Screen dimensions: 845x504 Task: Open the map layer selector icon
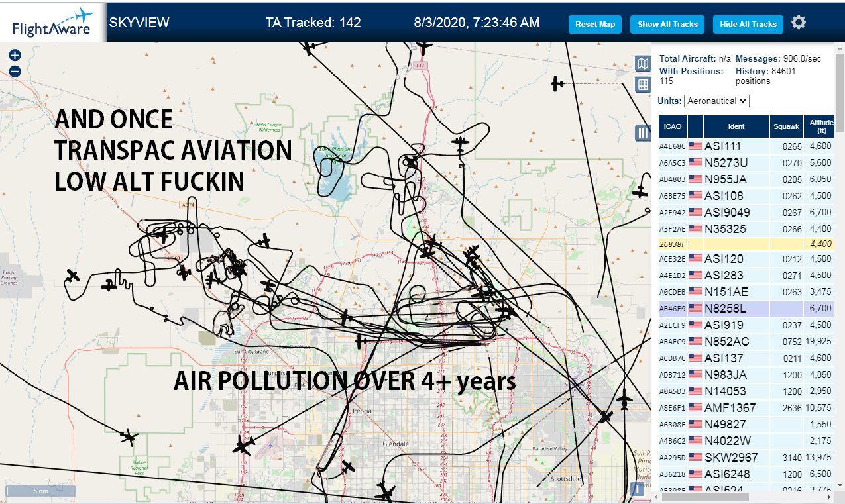pos(642,63)
